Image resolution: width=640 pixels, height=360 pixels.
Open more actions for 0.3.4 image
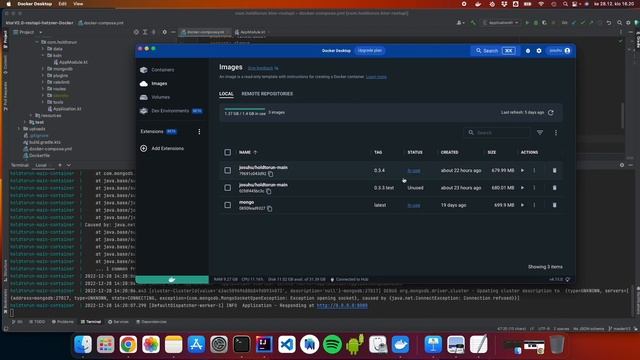click(x=534, y=170)
